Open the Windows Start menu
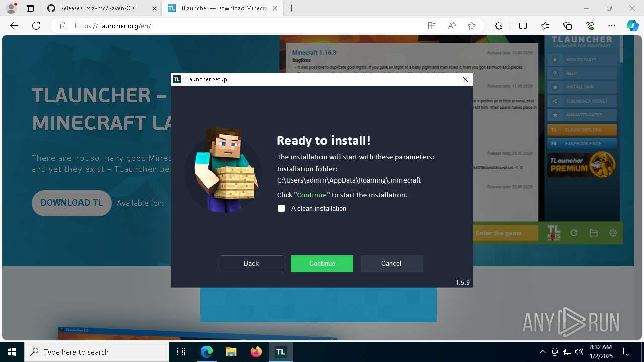 (12, 352)
